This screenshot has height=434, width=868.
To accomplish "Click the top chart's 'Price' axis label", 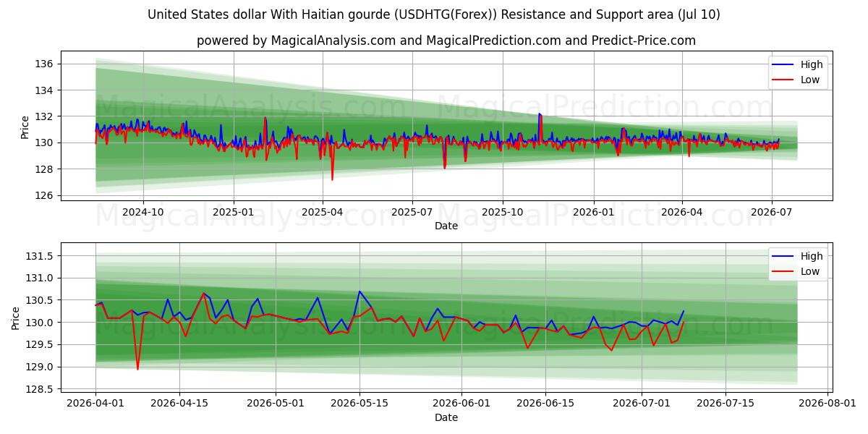I will [25, 127].
